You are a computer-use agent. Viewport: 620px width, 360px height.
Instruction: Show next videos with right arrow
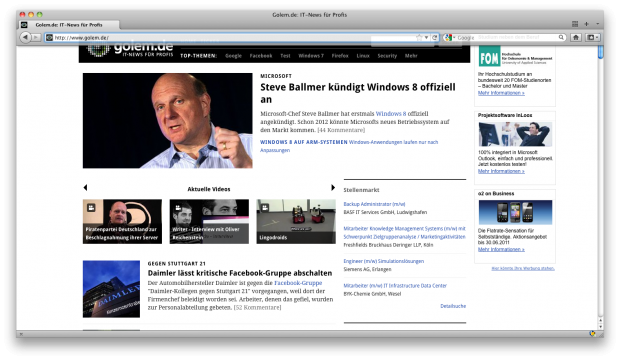pyautogui.click(x=333, y=188)
